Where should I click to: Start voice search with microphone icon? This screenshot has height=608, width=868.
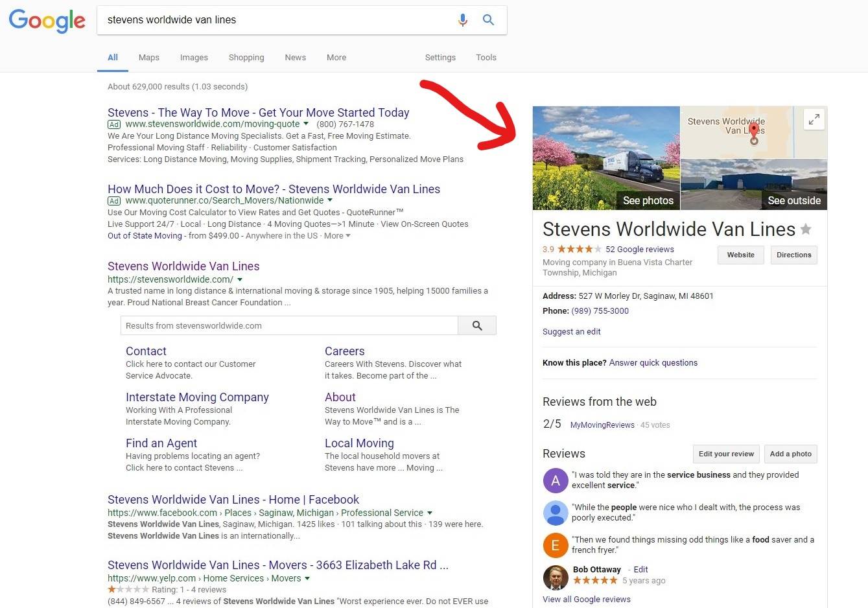(462, 20)
